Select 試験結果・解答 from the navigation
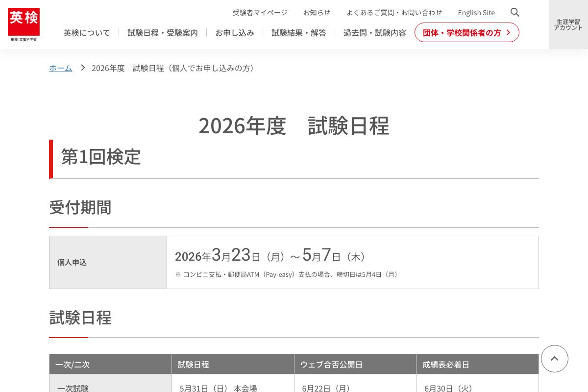This screenshot has width=588, height=392. tap(298, 32)
